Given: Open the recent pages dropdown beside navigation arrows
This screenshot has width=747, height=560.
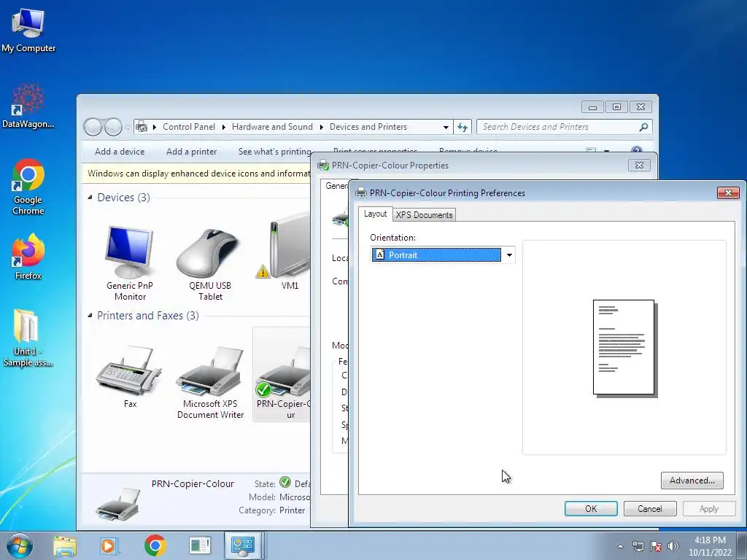Looking at the screenshot, I should coord(128,127).
